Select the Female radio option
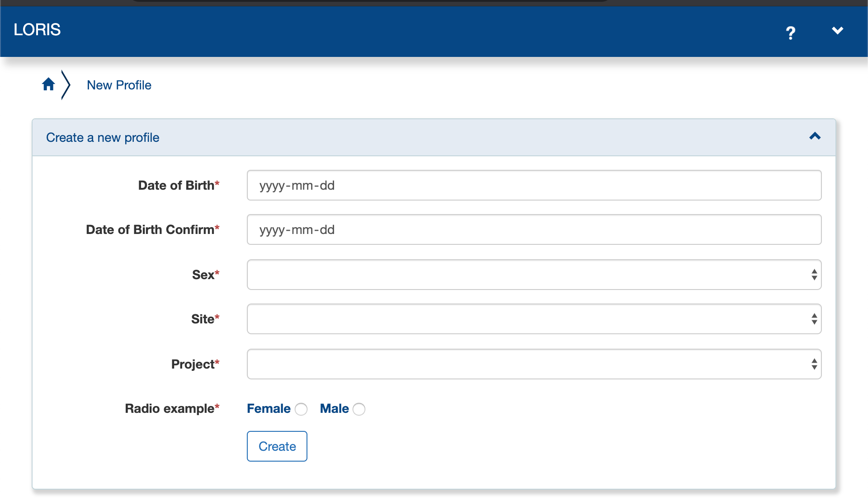 [301, 409]
